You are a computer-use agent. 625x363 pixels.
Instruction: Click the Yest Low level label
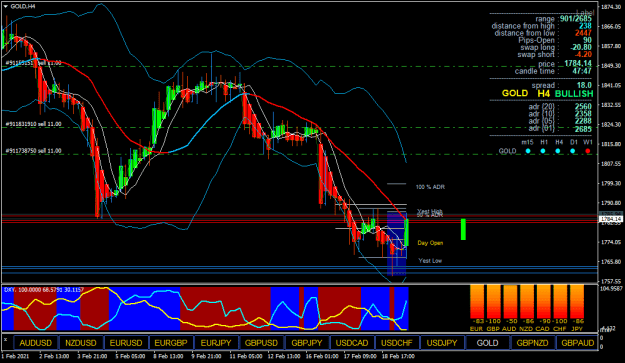[x=430, y=261]
